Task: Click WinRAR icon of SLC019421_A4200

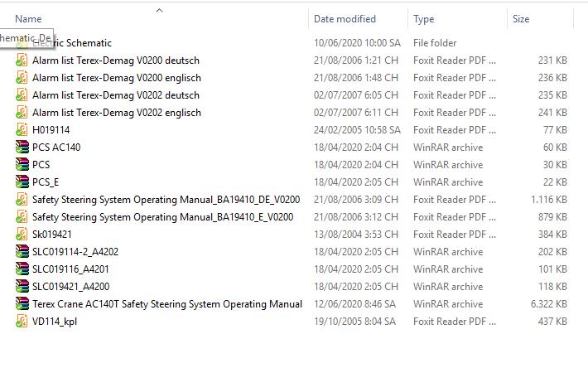Action: 22,287
